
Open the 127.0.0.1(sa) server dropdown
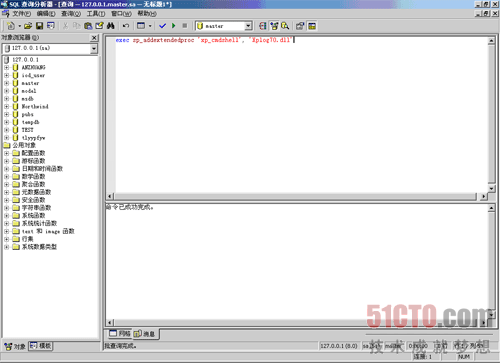point(94,49)
